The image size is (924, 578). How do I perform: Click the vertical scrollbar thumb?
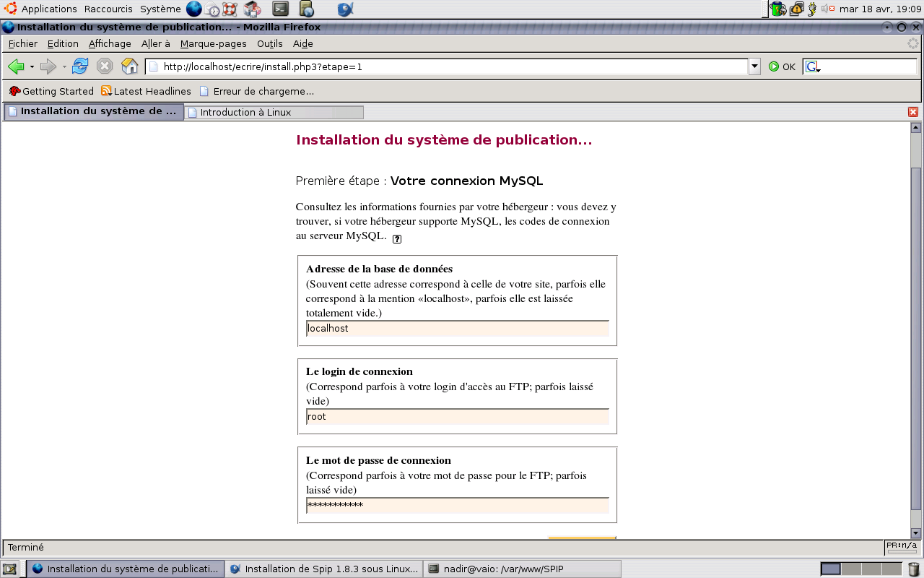click(x=915, y=338)
